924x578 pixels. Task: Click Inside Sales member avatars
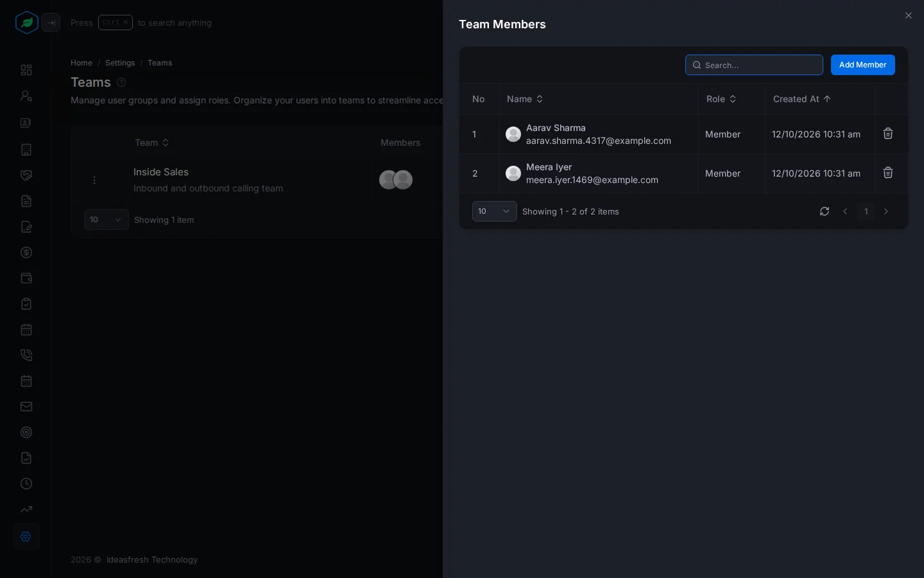(396, 180)
